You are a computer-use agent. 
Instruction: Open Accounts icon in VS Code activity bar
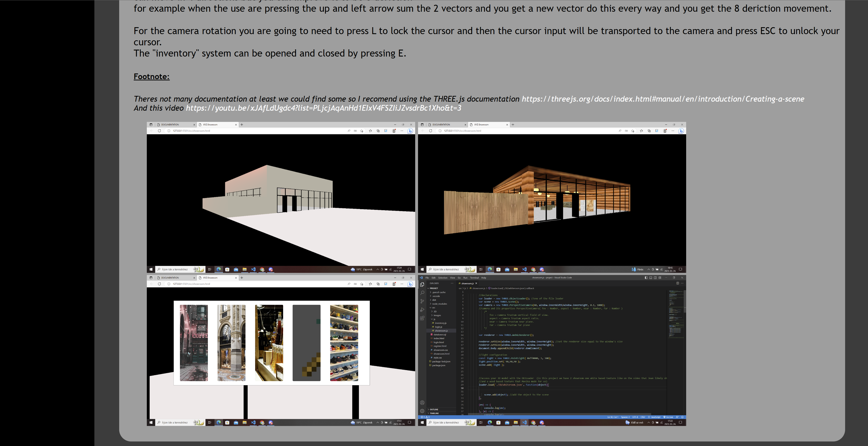tap(422, 403)
